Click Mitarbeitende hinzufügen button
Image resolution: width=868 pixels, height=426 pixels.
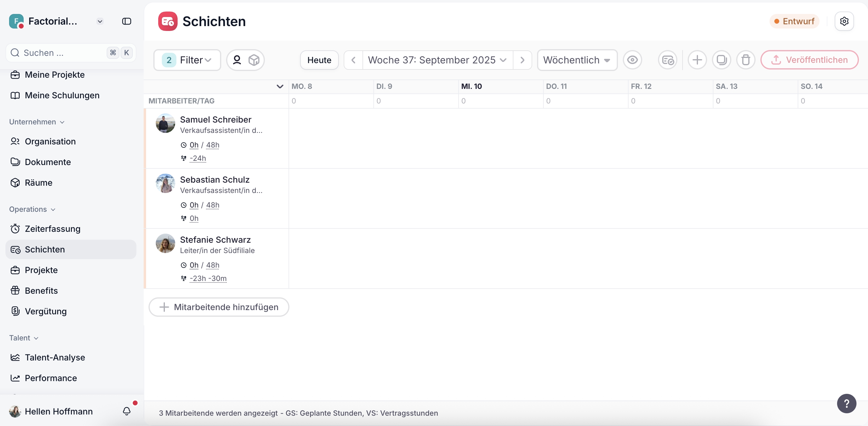(219, 307)
